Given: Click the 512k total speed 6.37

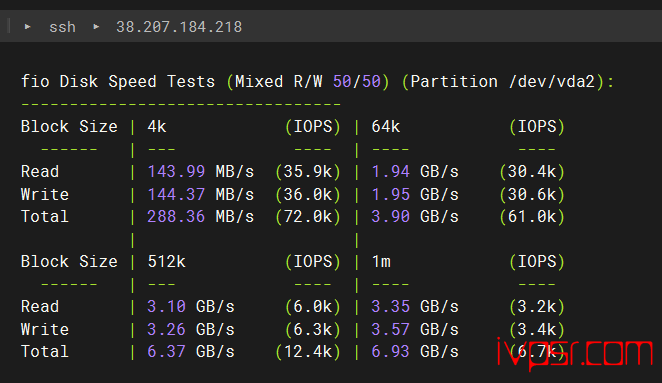Looking at the screenshot, I should point(166,351).
